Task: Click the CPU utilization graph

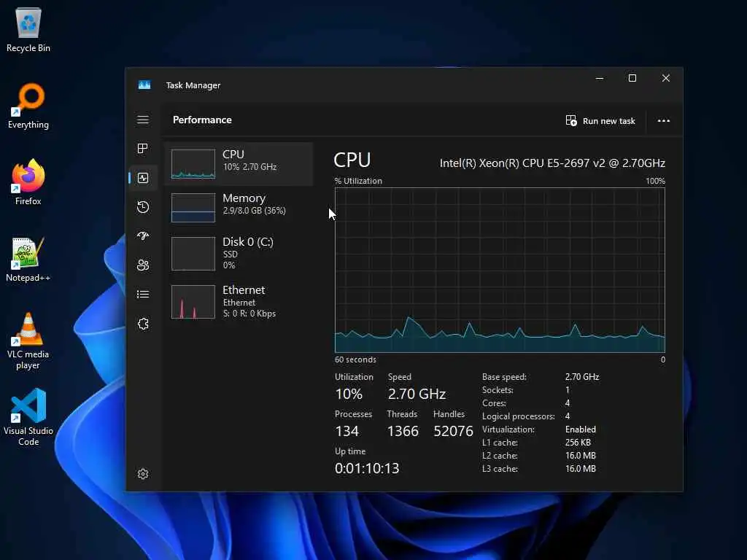Action: (500, 270)
